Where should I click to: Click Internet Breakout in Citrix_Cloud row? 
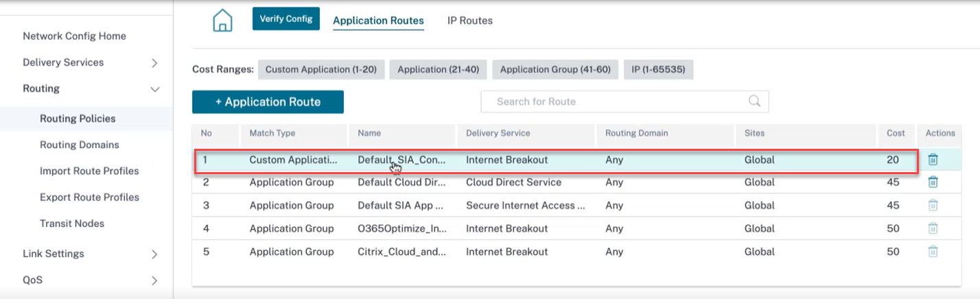click(x=506, y=252)
